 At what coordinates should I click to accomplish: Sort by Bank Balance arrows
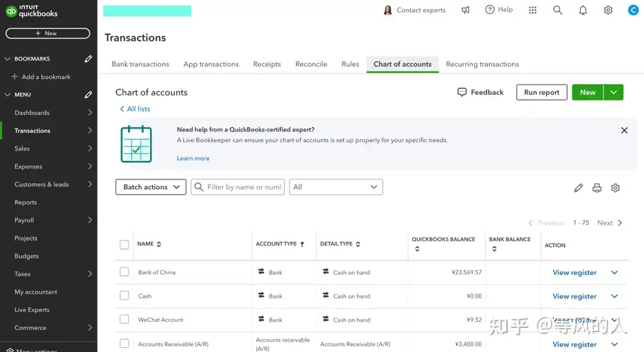point(495,249)
